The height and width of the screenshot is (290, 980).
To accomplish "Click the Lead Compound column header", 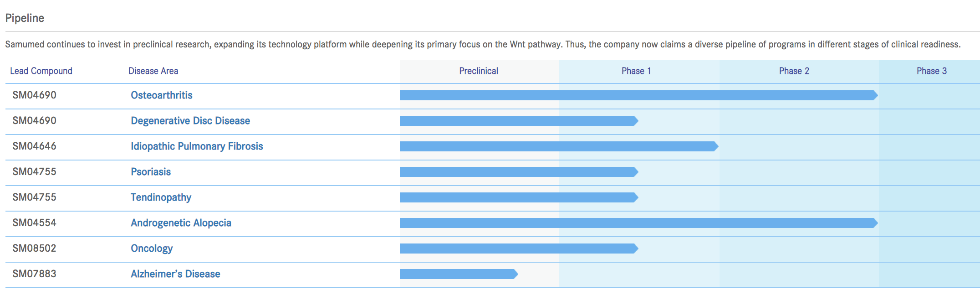I will (x=41, y=71).
